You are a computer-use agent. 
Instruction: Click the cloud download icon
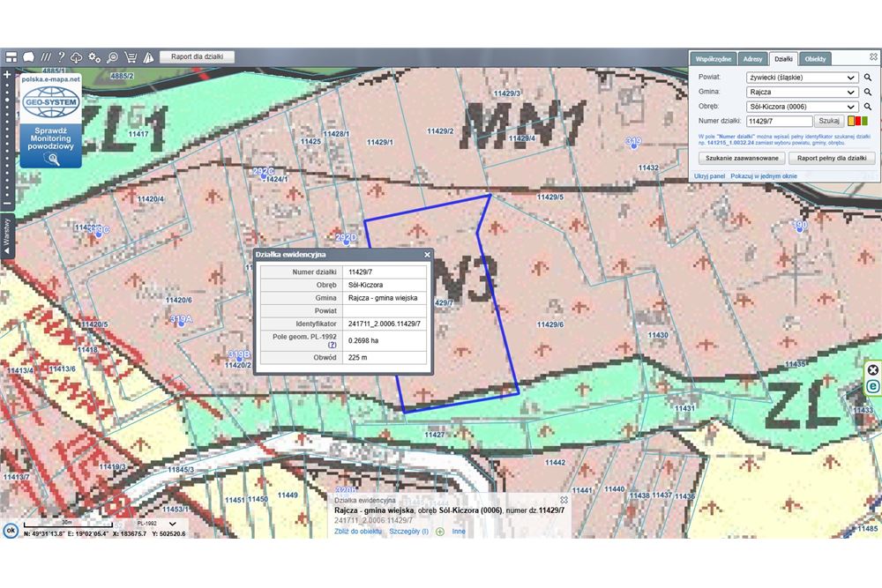pyautogui.click(x=78, y=57)
